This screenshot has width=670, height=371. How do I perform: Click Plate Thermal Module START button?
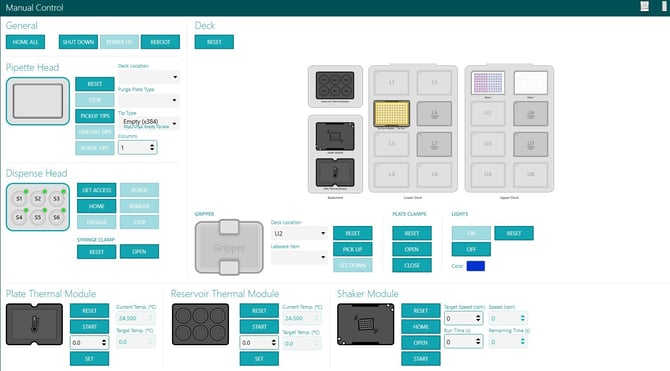pyautogui.click(x=89, y=327)
